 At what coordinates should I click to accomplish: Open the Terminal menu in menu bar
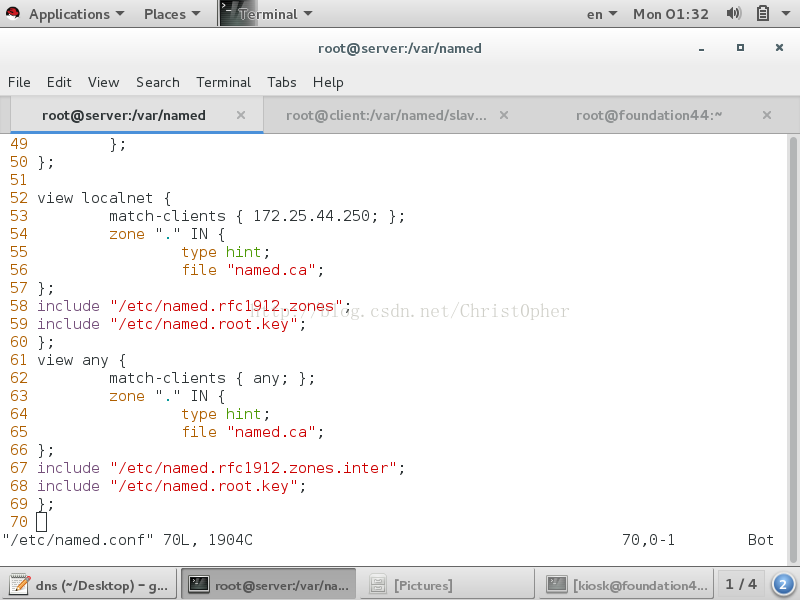point(223,82)
